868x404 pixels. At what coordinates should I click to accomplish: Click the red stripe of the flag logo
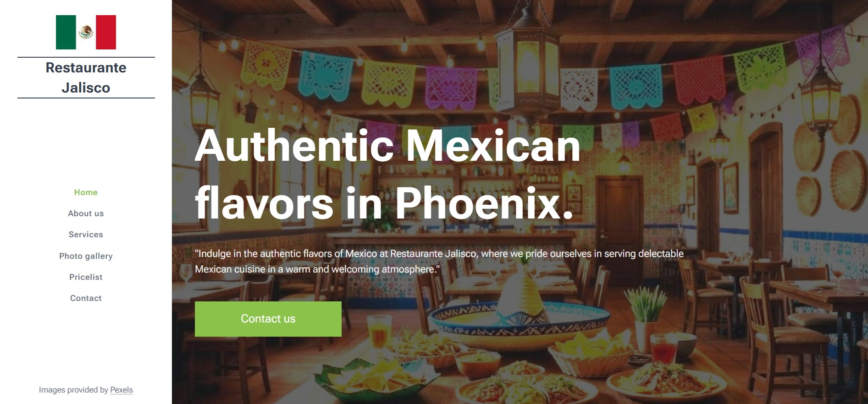(106, 32)
